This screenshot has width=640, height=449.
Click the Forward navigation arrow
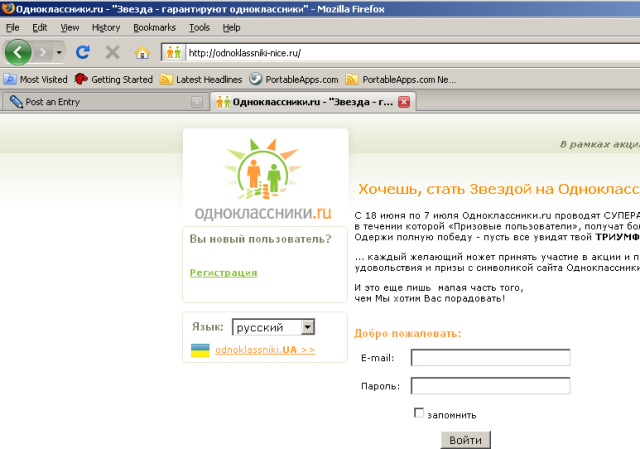42,52
